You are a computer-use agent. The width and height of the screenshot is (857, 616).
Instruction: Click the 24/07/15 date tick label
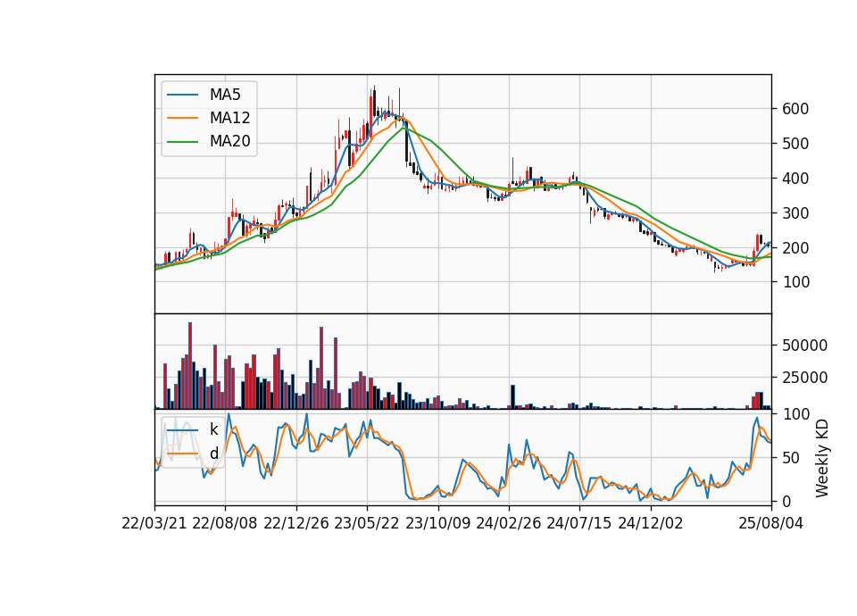[x=579, y=523]
